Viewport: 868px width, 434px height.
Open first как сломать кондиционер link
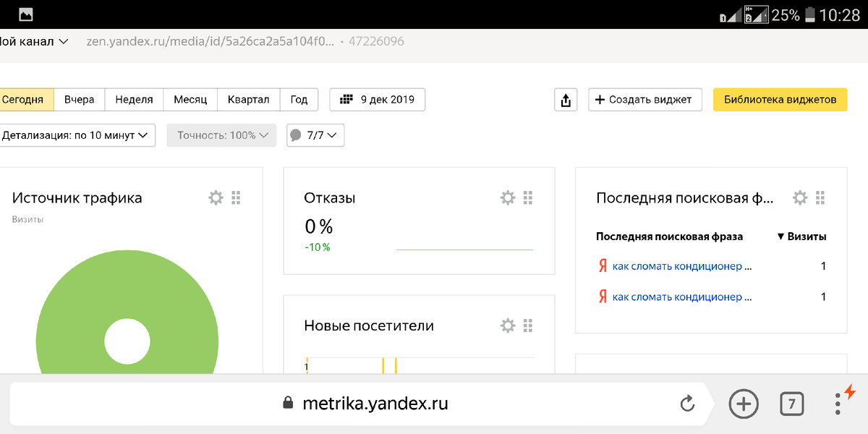point(682,266)
